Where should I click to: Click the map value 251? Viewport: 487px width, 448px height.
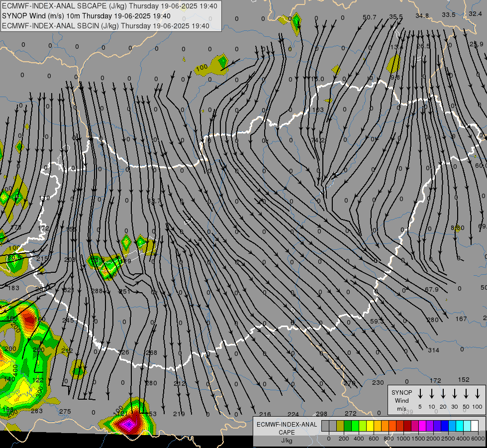tap(125, 292)
